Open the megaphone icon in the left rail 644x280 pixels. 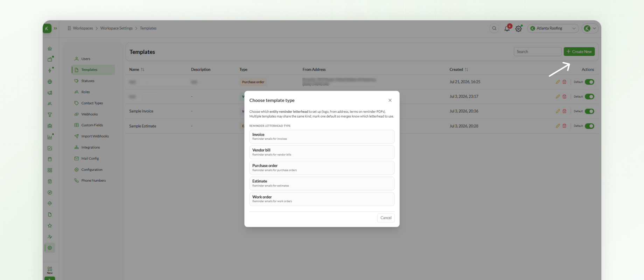(x=50, y=93)
